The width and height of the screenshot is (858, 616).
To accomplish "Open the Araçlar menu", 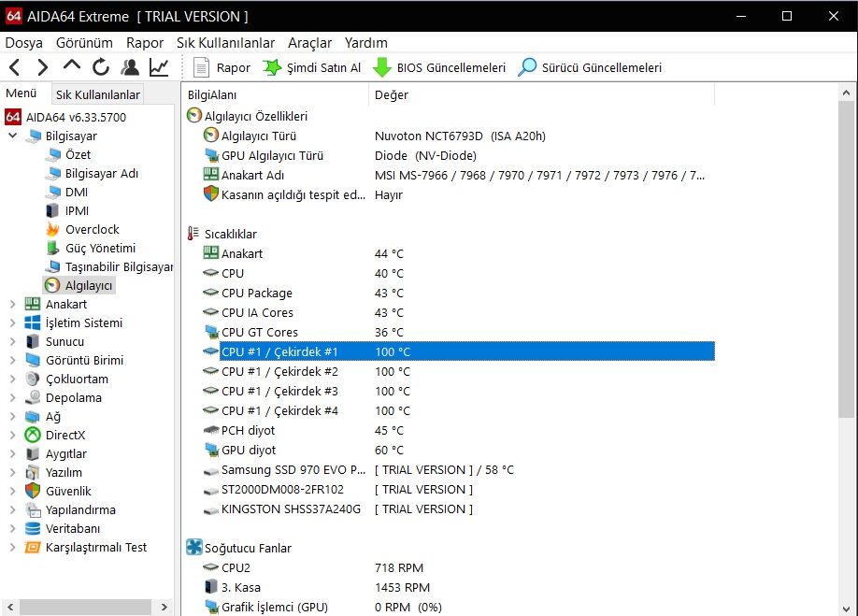I will 309,43.
